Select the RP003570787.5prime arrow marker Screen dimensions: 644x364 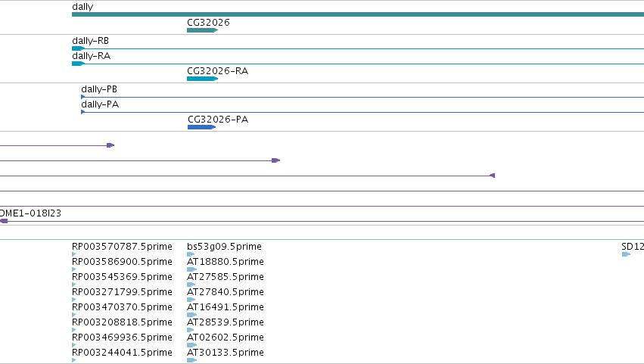click(74, 254)
